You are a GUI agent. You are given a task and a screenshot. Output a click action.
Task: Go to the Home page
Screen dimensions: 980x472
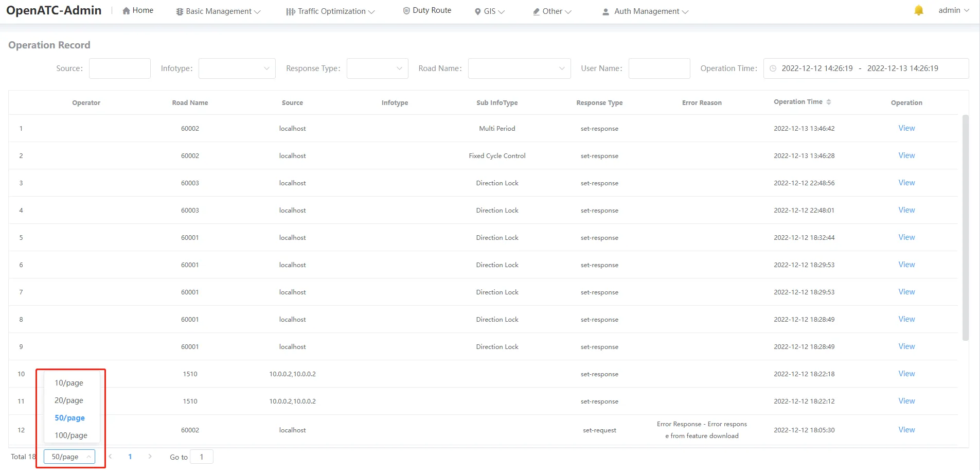pyautogui.click(x=138, y=10)
